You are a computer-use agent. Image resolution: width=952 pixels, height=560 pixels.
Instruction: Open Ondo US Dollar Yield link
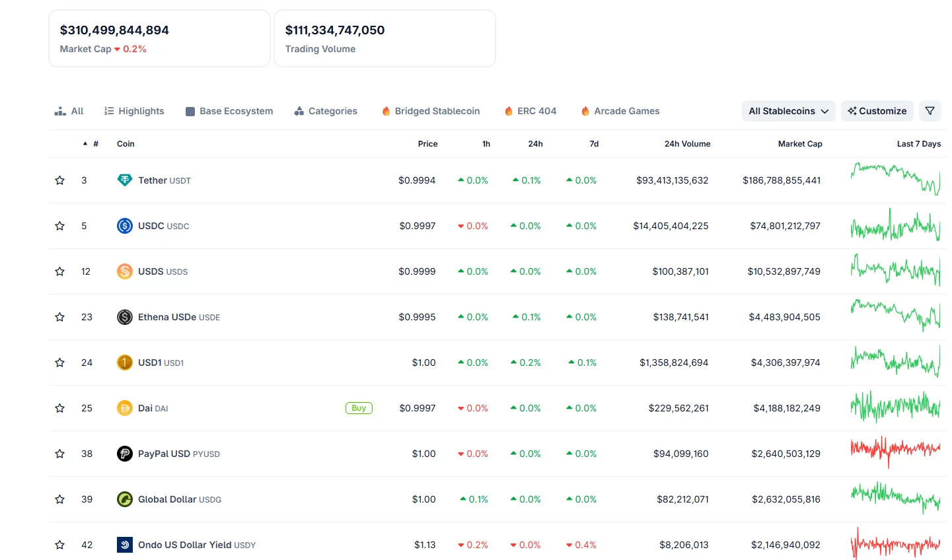click(x=197, y=545)
